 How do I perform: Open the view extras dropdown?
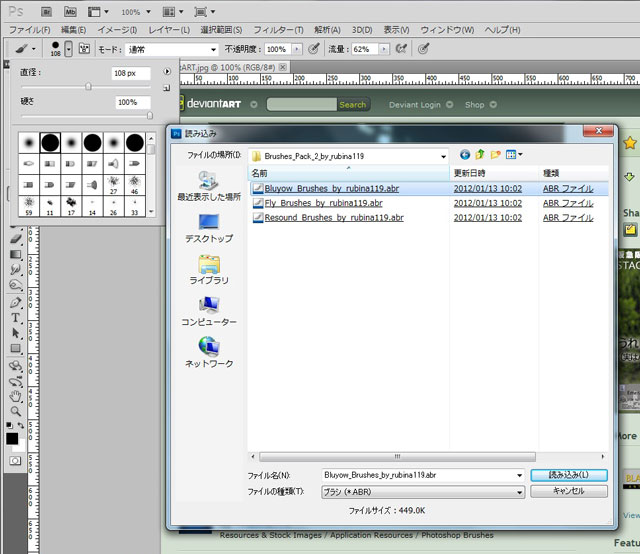coord(98,12)
